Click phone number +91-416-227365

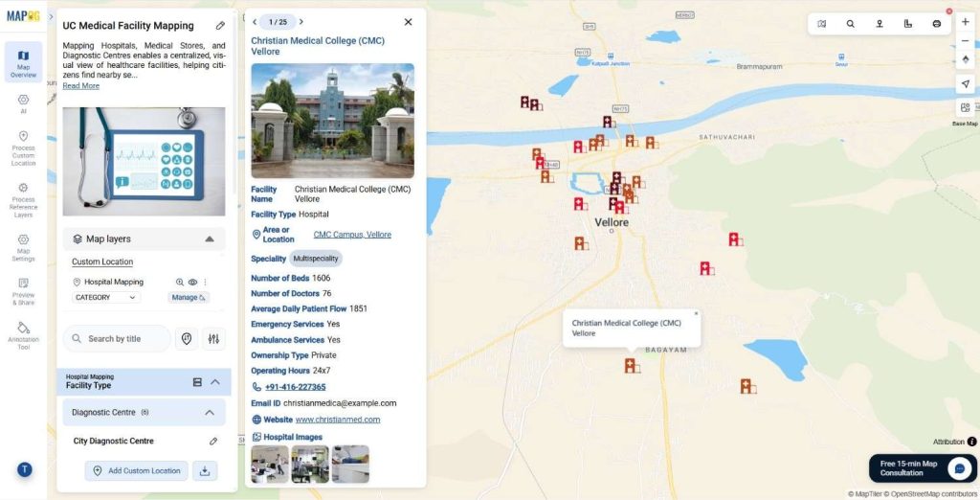[x=295, y=387]
